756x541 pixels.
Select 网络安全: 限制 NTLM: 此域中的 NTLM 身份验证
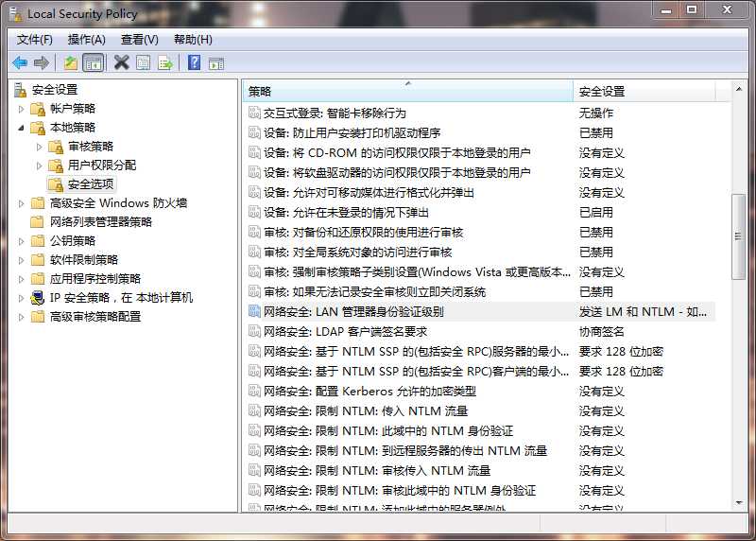[x=388, y=430]
